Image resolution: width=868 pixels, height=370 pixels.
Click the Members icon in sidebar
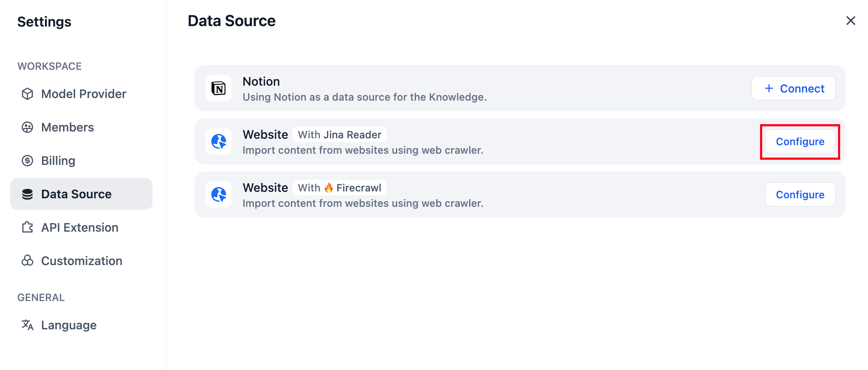(x=27, y=127)
